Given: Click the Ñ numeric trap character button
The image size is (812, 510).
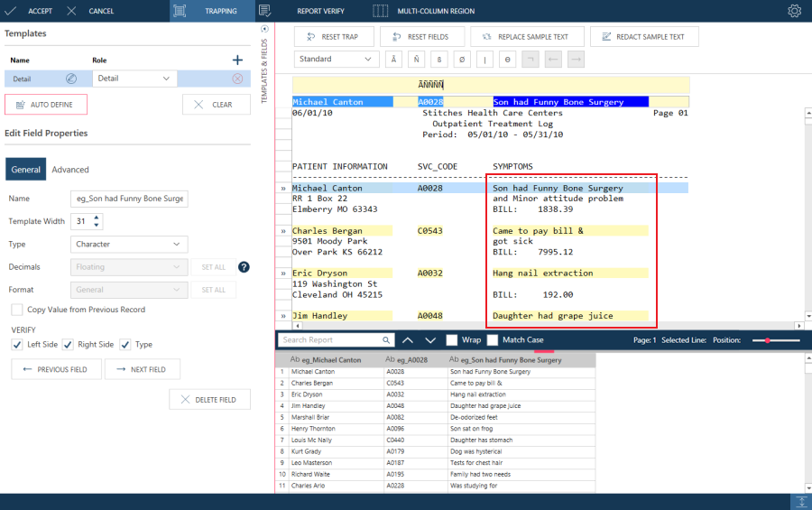Looking at the screenshot, I should pyautogui.click(x=416, y=60).
